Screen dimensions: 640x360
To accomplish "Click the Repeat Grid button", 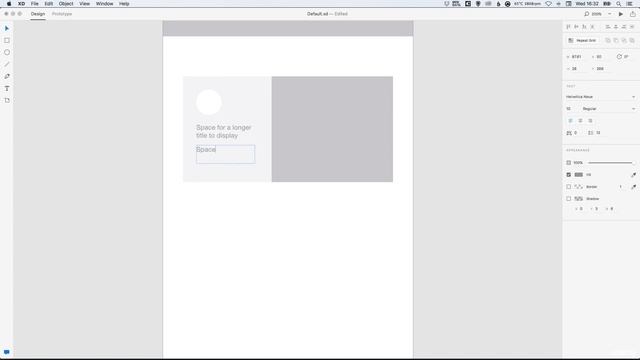I will click(582, 40).
